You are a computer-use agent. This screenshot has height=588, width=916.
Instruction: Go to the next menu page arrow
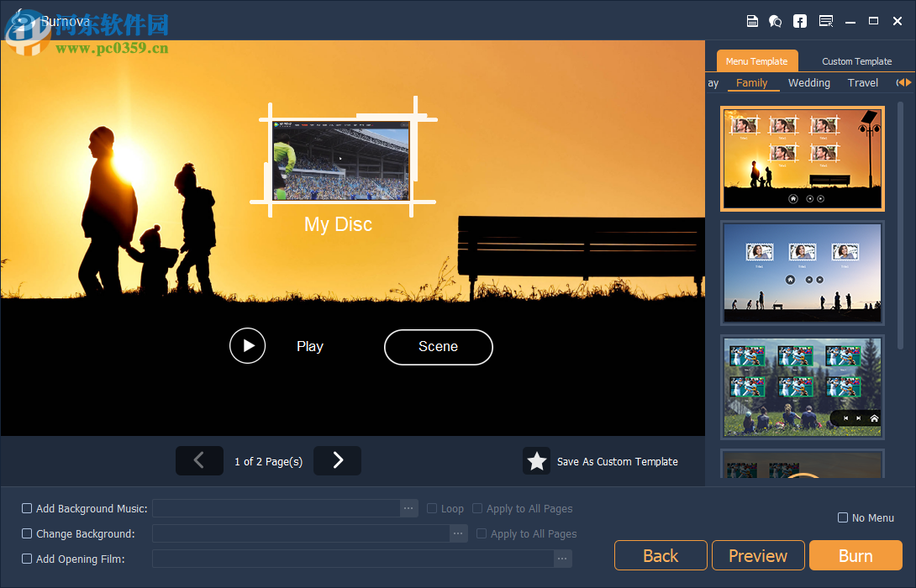coord(338,460)
